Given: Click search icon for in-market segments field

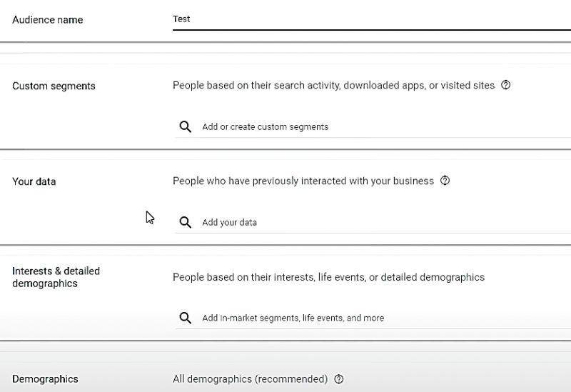Looking at the screenshot, I should click(x=186, y=318).
